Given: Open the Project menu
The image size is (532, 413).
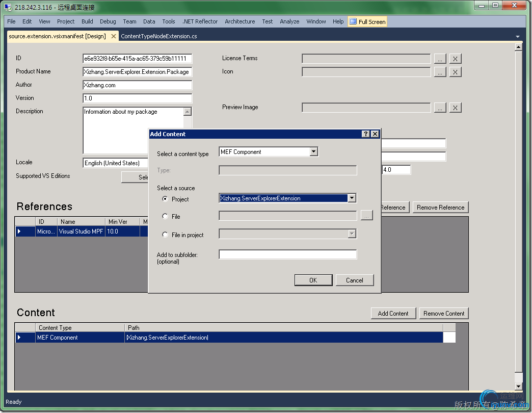Looking at the screenshot, I should point(66,21).
